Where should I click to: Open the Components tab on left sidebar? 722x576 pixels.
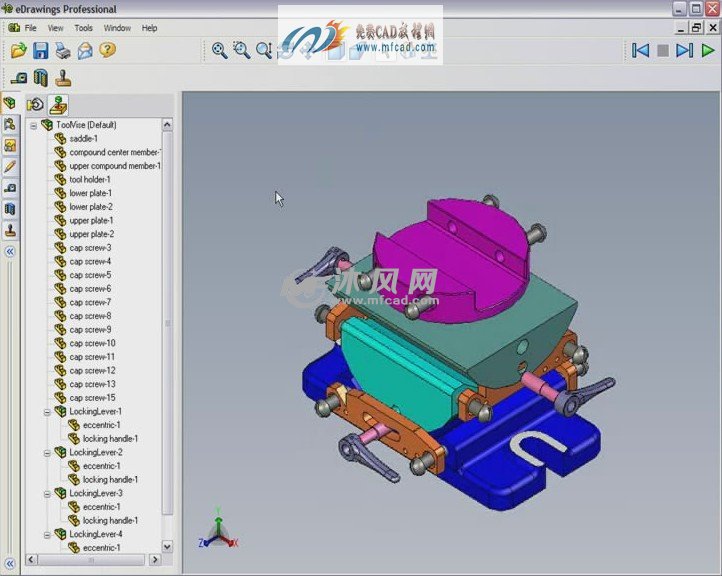(x=10, y=103)
